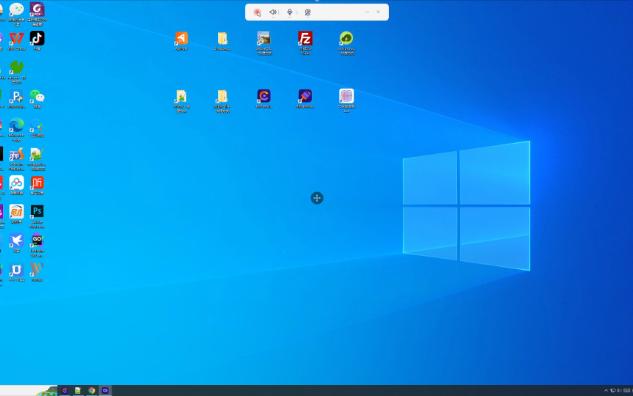
Task: Open the TikTok desktop shortcut
Action: coord(37,39)
